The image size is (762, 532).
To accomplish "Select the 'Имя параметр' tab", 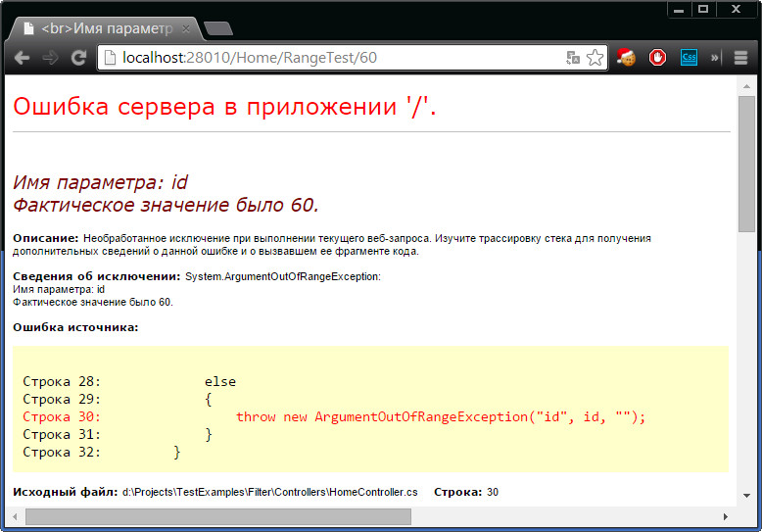I will [106, 28].
